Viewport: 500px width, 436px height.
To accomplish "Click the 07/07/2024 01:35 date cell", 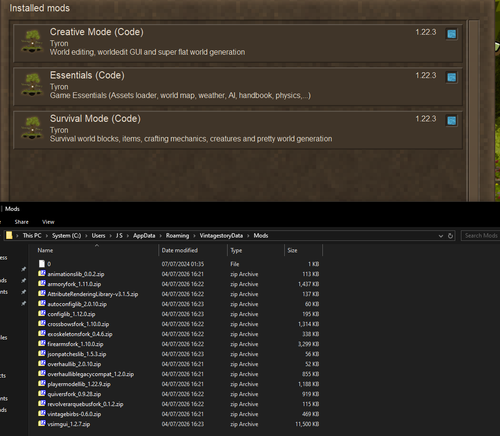I will pyautogui.click(x=183, y=264).
